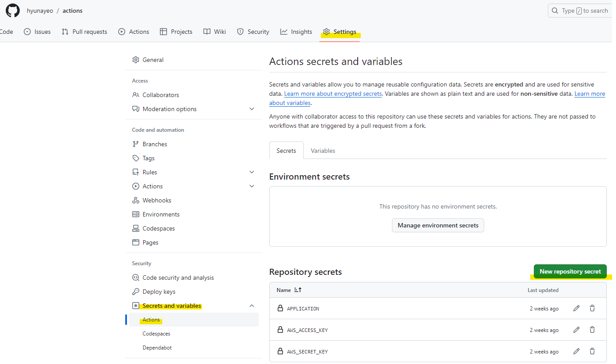Viewport: 616px width, 364px height.
Task: Edit the AWS_ACCESS_KEY secret pencil icon
Action: coord(576,330)
